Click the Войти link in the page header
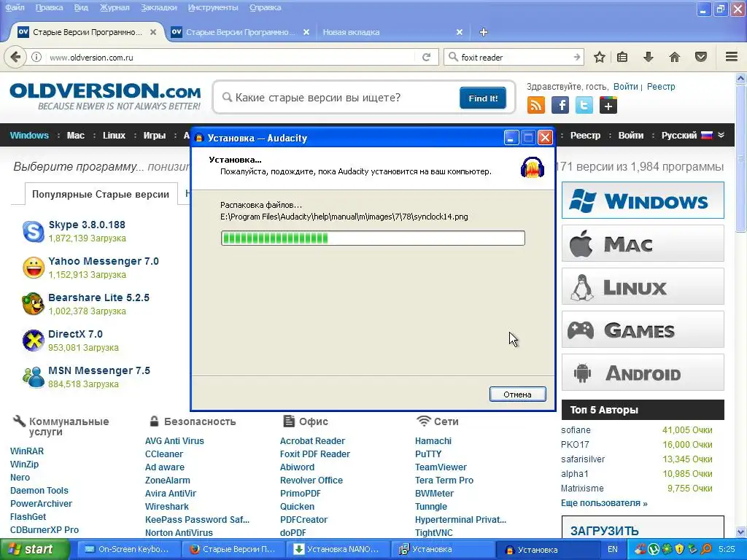Viewport: 747px width, 560px height. [x=625, y=87]
